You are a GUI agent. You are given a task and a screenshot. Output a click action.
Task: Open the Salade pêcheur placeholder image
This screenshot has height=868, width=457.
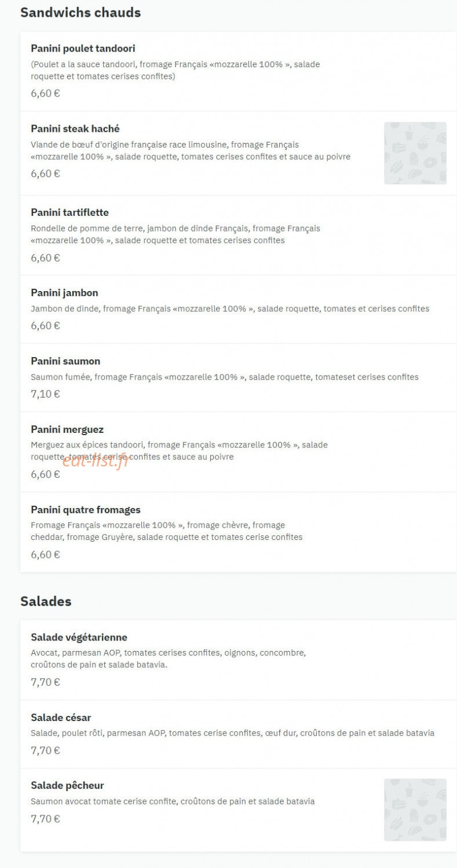(415, 810)
